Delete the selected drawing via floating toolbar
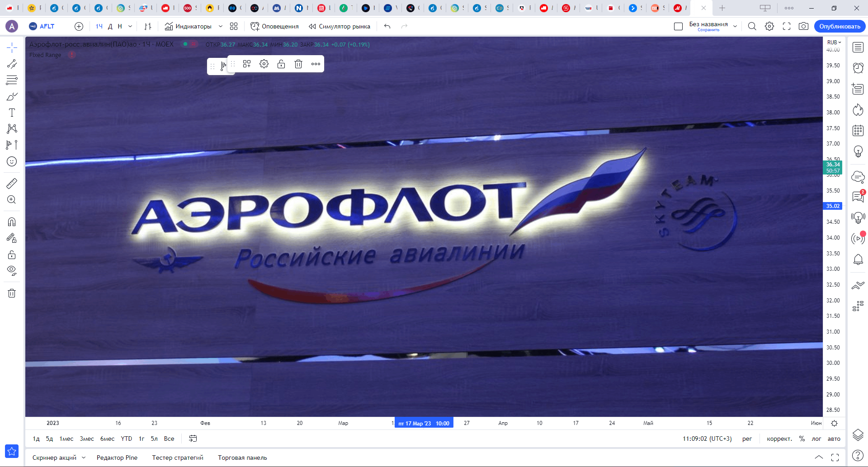Image resolution: width=868 pixels, height=467 pixels. coord(298,64)
